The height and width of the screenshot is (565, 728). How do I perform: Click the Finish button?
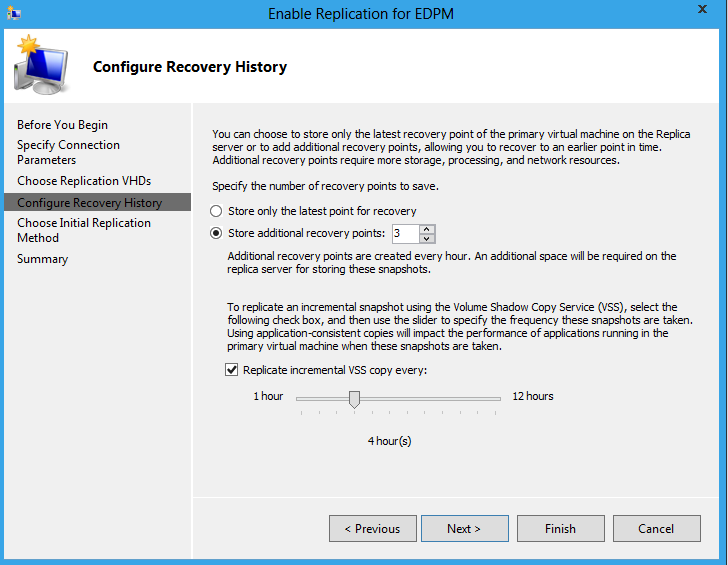click(x=561, y=528)
